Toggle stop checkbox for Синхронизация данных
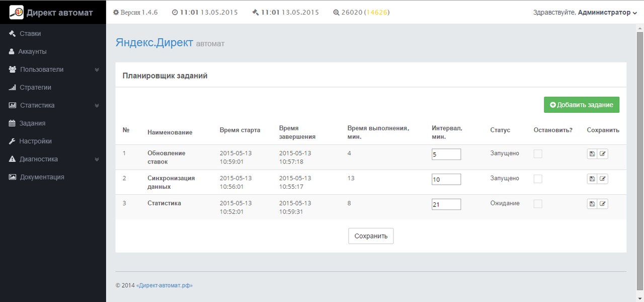 tap(538, 179)
